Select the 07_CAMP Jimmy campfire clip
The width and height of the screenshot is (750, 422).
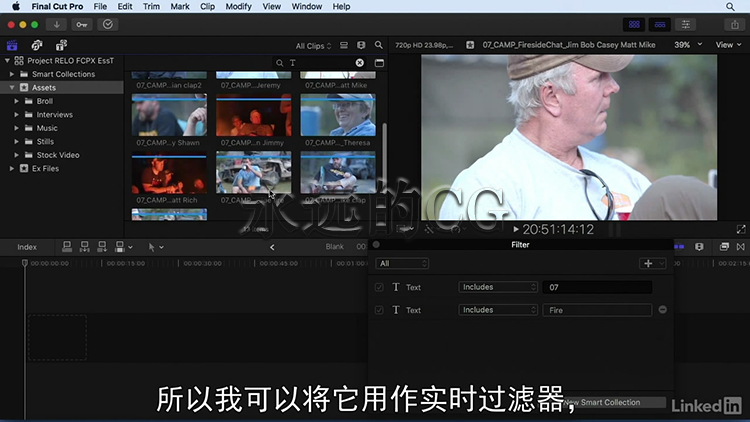click(x=254, y=115)
